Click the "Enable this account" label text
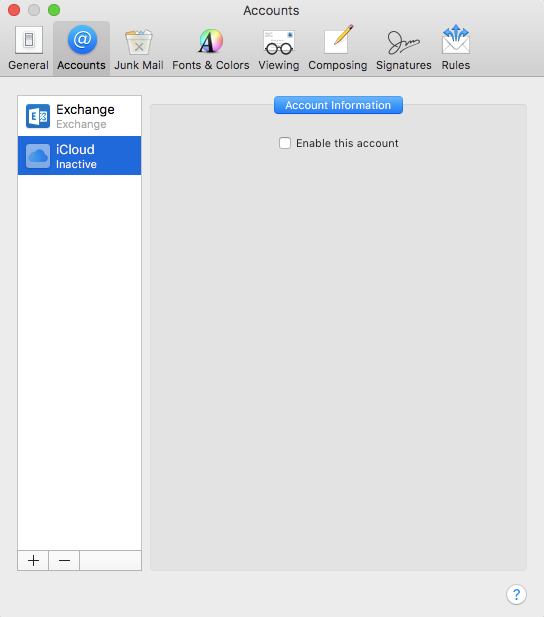 coord(347,143)
